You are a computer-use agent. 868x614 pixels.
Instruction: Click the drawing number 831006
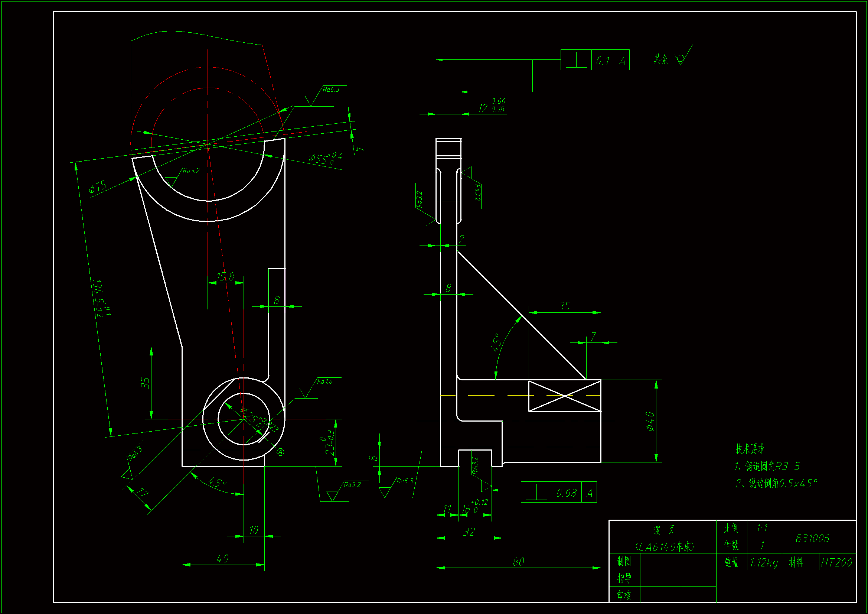point(812,538)
